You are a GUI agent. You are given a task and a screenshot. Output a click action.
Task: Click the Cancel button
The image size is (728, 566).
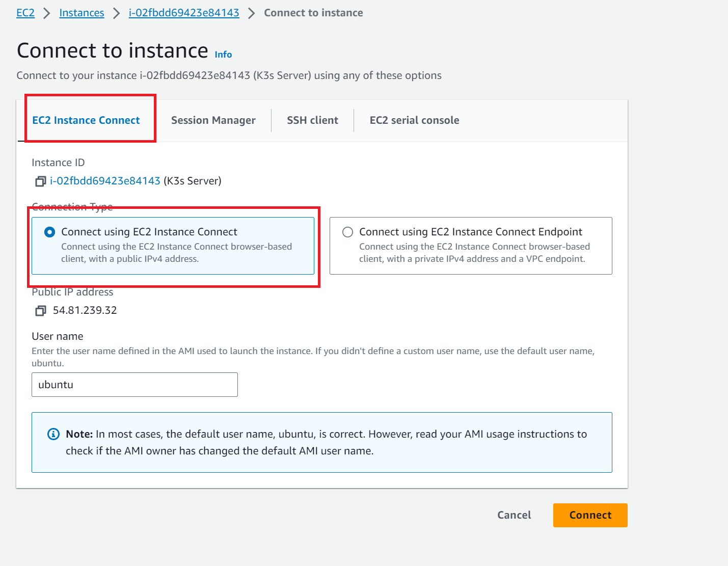point(514,515)
